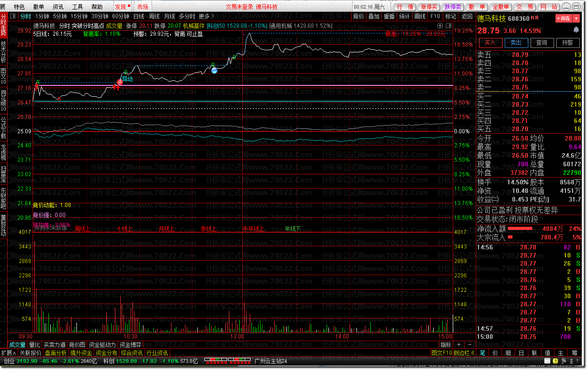The height and width of the screenshot is (370, 588).
Task: Click the 联 linked icon at bottom right
Action: click(535, 353)
